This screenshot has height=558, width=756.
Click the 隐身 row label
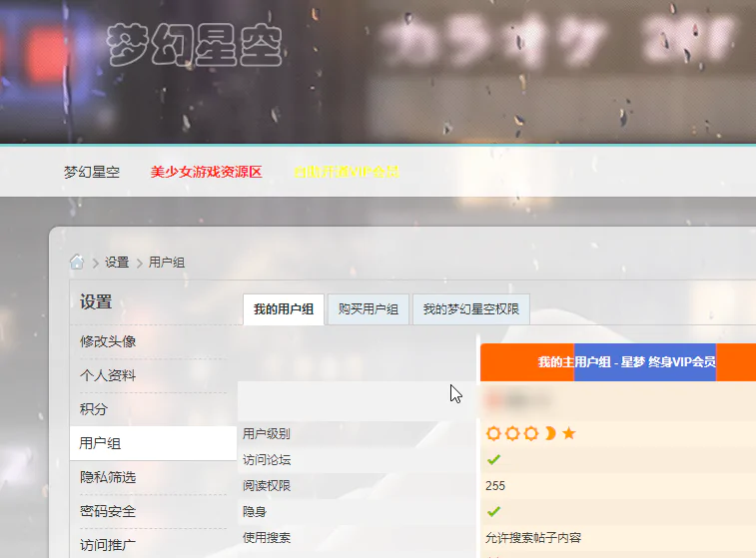pos(254,511)
